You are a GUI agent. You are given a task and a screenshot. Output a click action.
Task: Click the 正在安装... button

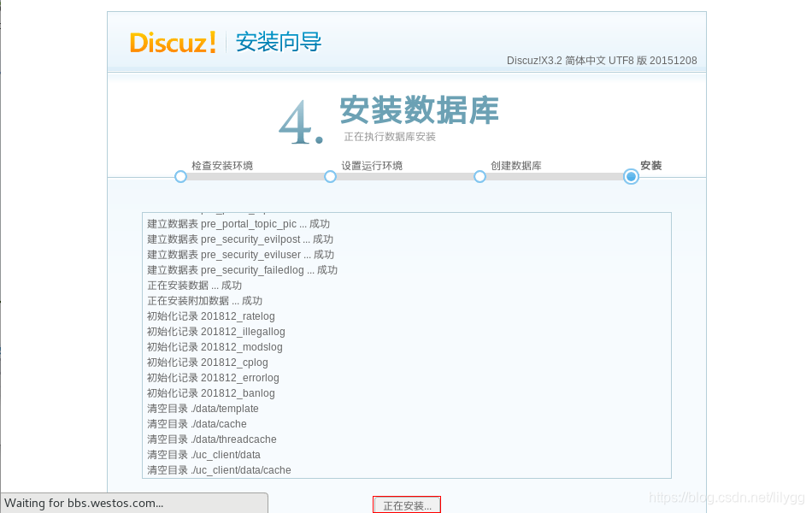click(407, 505)
